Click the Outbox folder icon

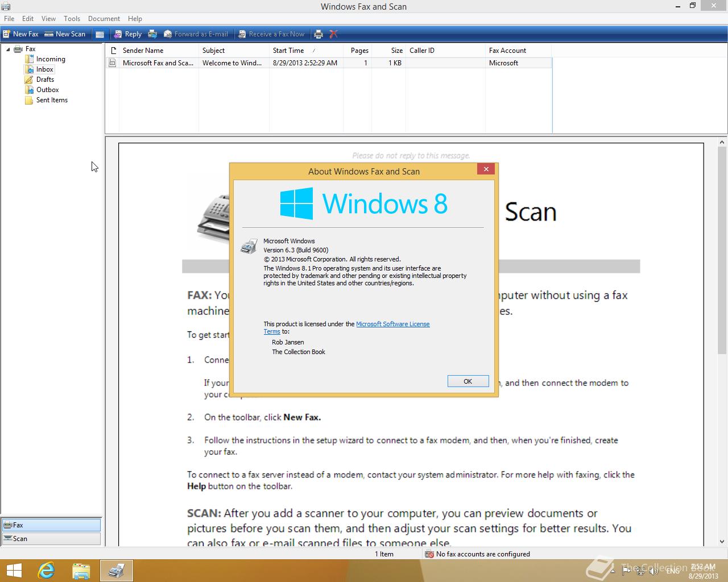[29, 90]
